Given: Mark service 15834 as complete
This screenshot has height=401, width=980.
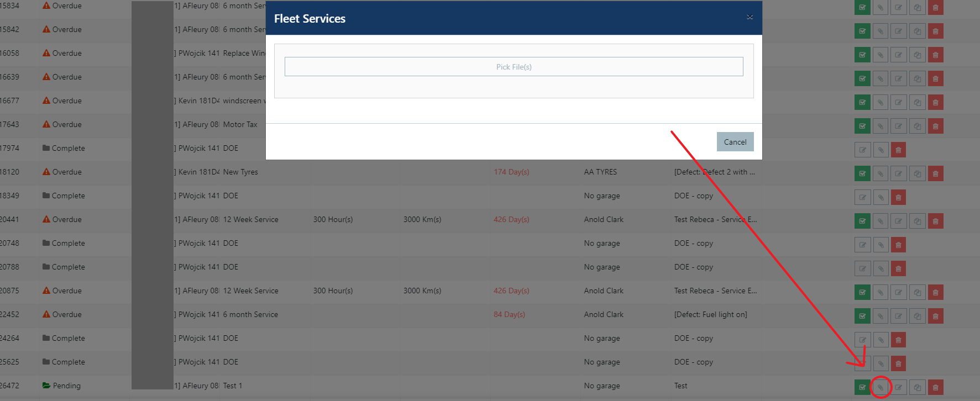Looking at the screenshot, I should pos(862,7).
